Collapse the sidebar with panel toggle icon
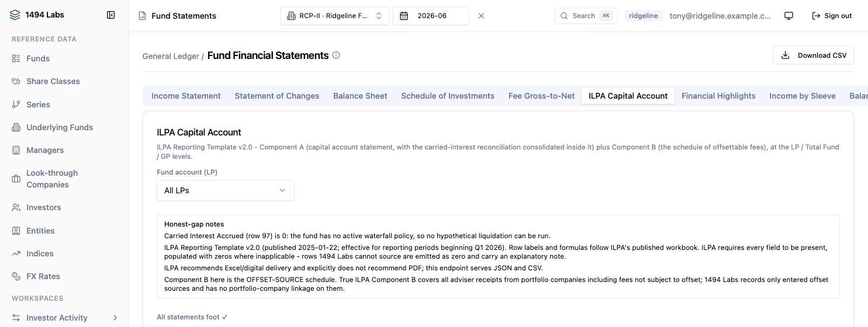This screenshot has height=327, width=868. coord(110,15)
